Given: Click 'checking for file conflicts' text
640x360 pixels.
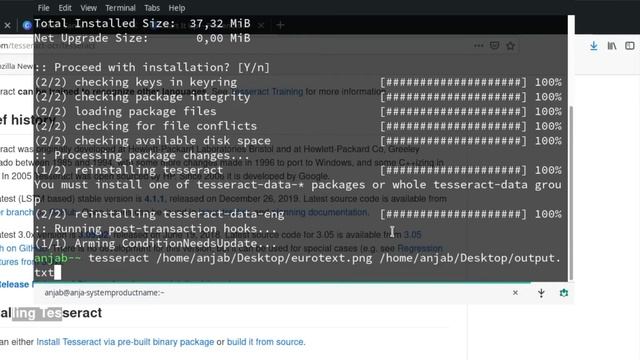Looking at the screenshot, I should tap(166, 126).
